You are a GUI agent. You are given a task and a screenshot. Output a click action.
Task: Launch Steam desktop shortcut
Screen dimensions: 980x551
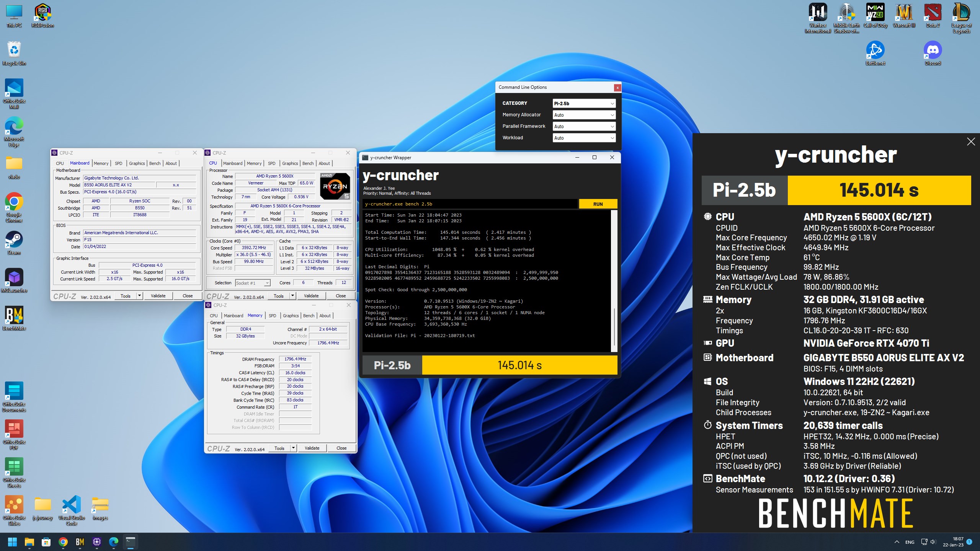[x=14, y=243]
